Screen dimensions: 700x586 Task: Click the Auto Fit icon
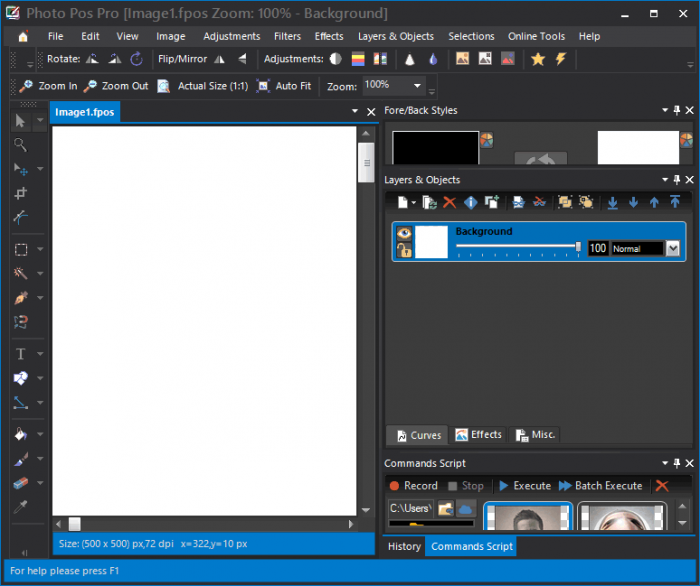pyautogui.click(x=264, y=86)
